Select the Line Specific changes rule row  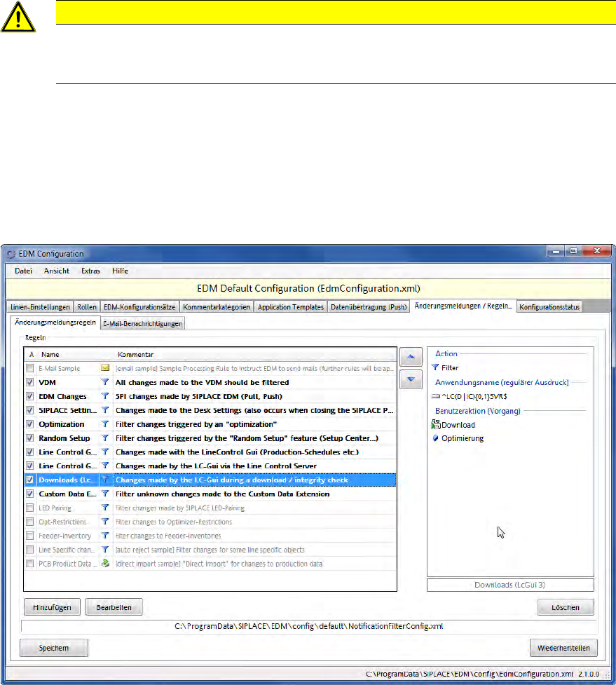coord(210,550)
